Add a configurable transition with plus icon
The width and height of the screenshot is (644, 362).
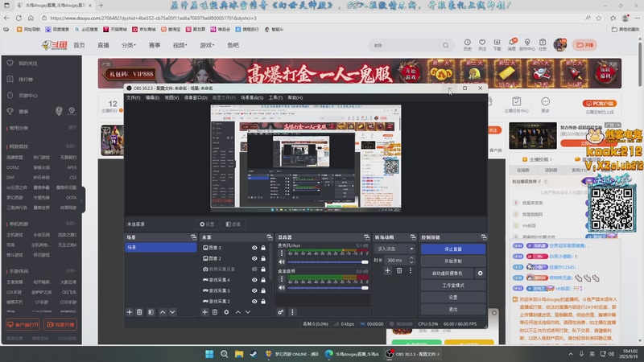tap(388, 270)
